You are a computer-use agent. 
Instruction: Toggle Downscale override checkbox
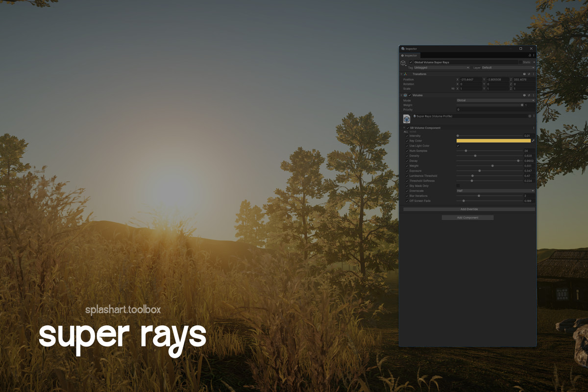point(407,191)
